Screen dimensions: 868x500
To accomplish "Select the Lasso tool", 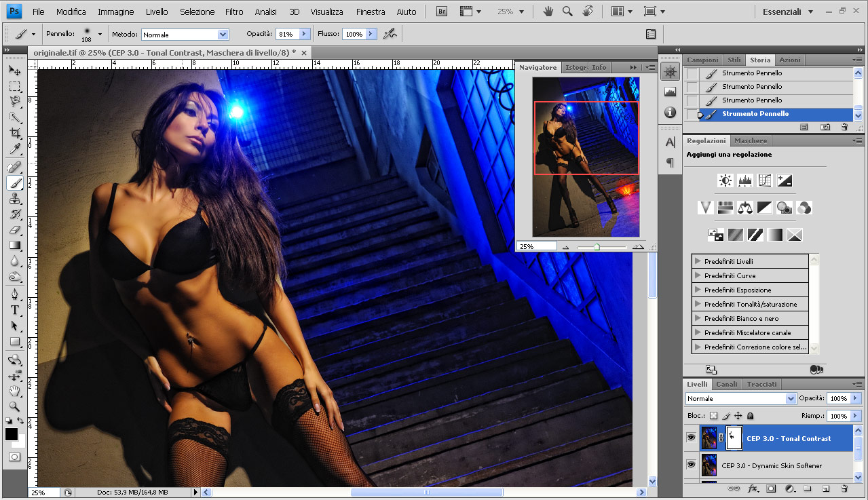I will click(x=14, y=102).
